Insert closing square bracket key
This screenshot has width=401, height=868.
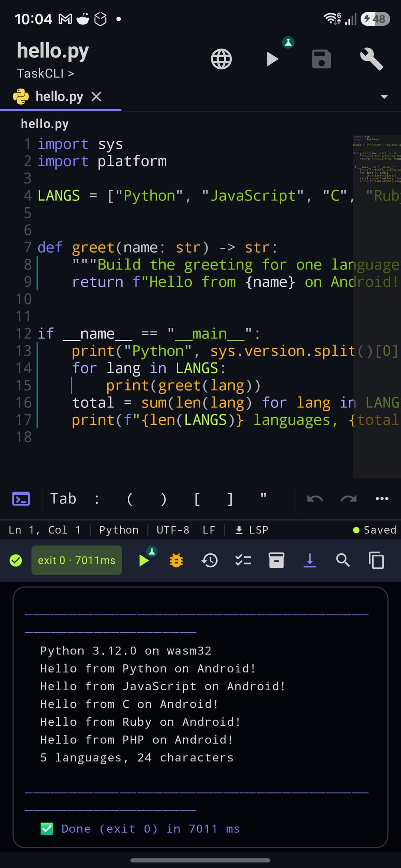coord(230,499)
